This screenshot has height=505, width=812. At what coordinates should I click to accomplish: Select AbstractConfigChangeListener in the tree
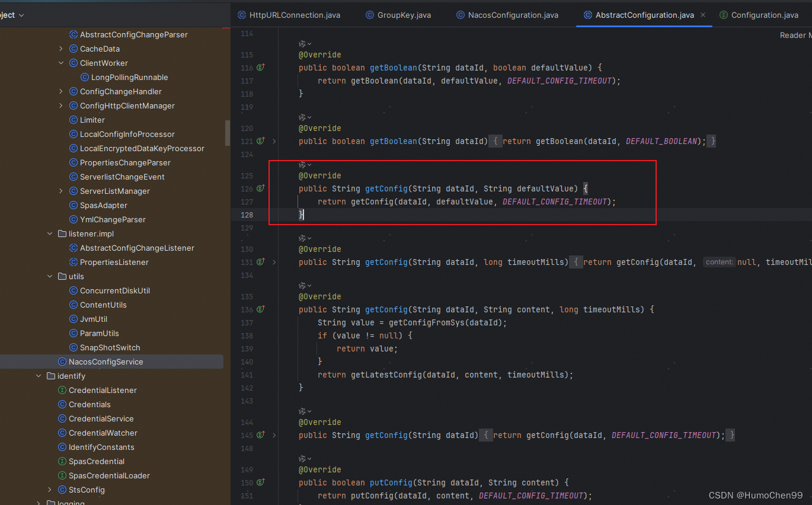pyautogui.click(x=137, y=248)
